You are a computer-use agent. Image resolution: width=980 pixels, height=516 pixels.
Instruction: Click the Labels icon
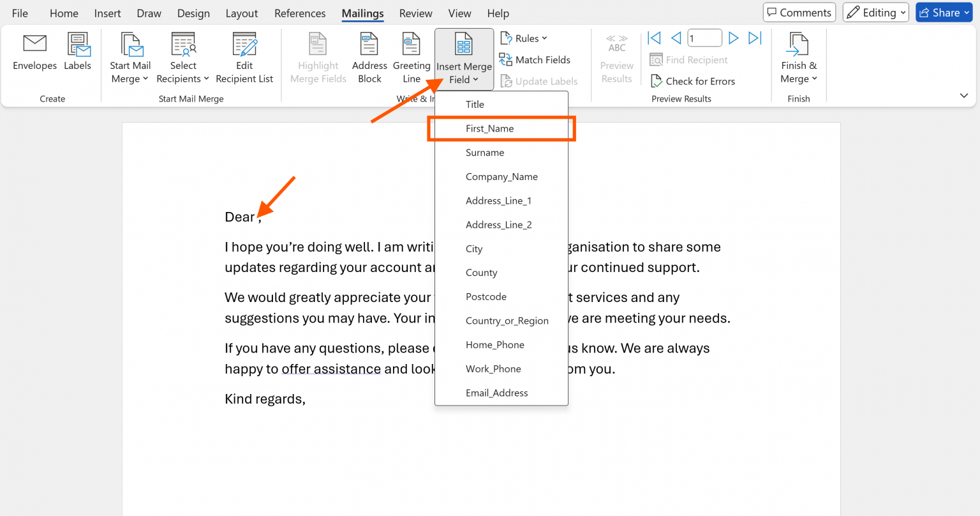point(77,52)
